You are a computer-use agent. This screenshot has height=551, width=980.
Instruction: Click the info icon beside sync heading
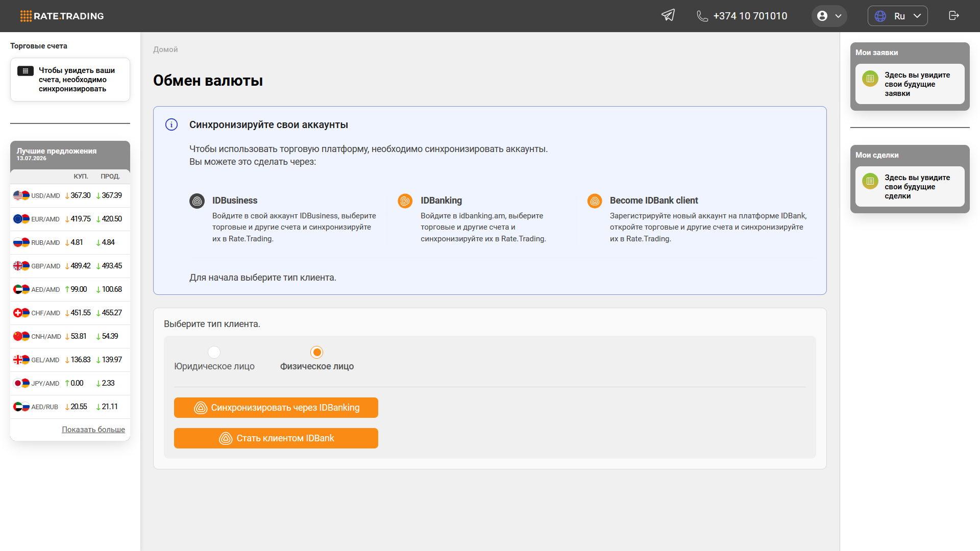[x=171, y=124]
